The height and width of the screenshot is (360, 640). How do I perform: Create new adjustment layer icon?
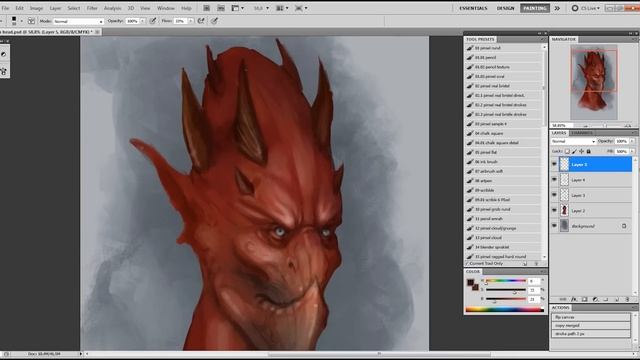click(595, 300)
